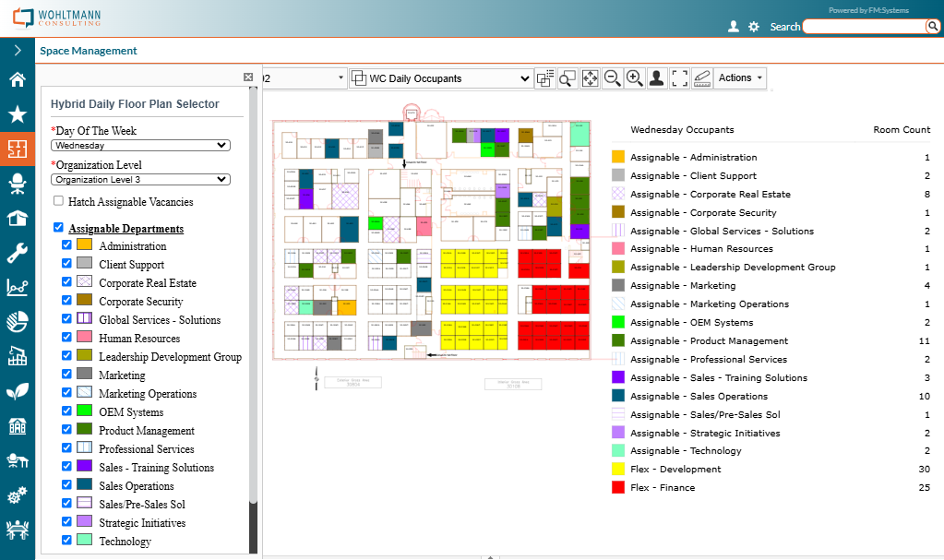Click the person silhouette icon in plan toolbar
This screenshot has width=944, height=560.
click(x=656, y=78)
